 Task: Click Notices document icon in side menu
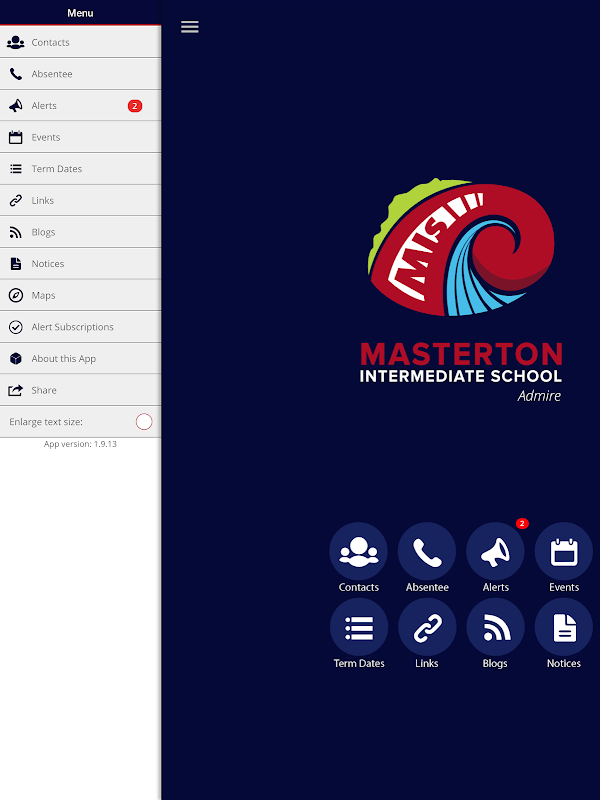pyautogui.click(x=16, y=264)
